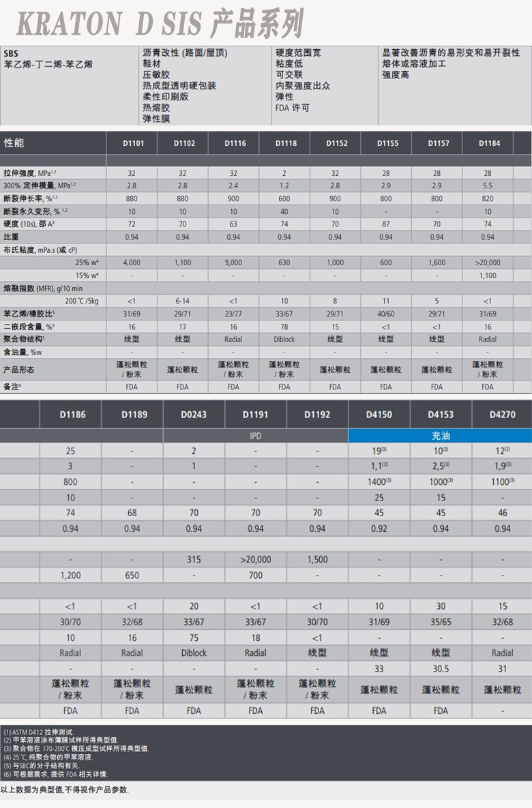Click the 25% w row label

click(87, 263)
